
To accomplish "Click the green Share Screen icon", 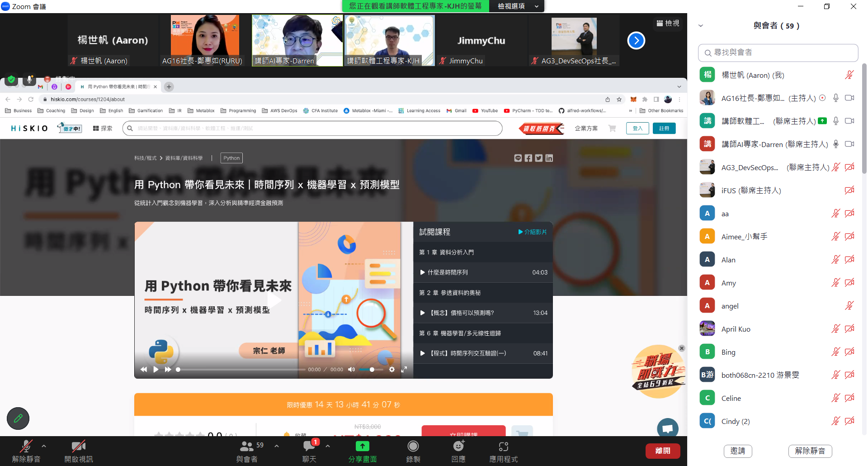I will point(362,447).
